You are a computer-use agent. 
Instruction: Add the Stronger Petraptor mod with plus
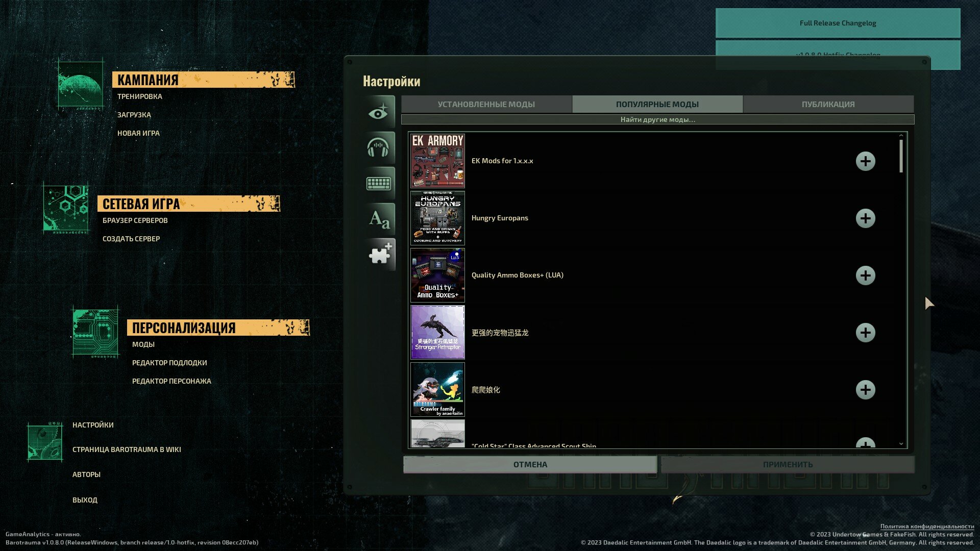click(x=865, y=333)
